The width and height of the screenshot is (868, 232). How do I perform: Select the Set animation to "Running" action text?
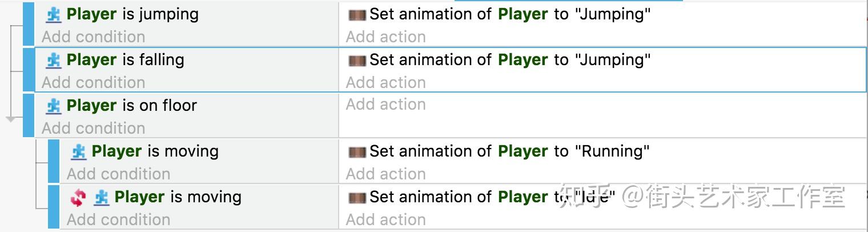pos(509,151)
